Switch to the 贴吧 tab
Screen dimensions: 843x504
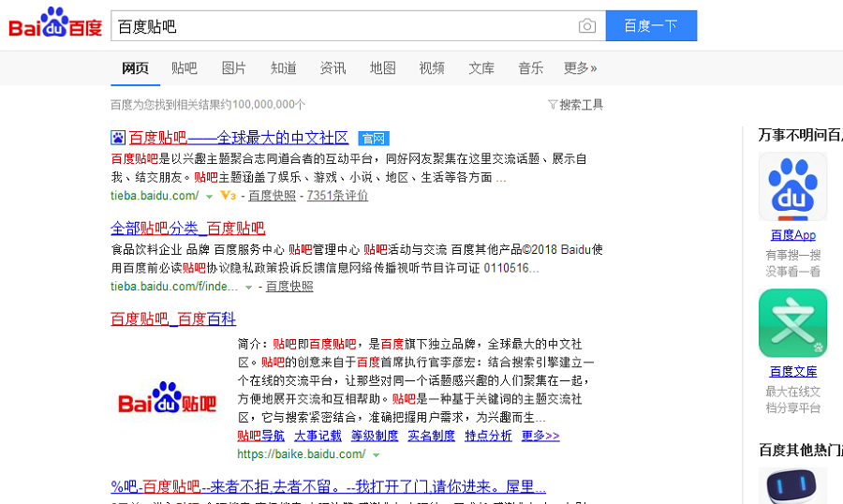pos(184,68)
